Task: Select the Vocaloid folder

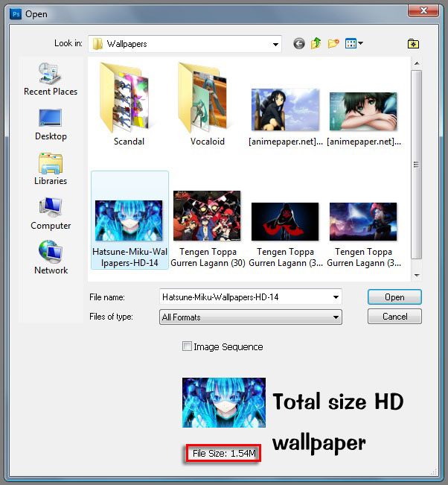Action: pos(207,104)
